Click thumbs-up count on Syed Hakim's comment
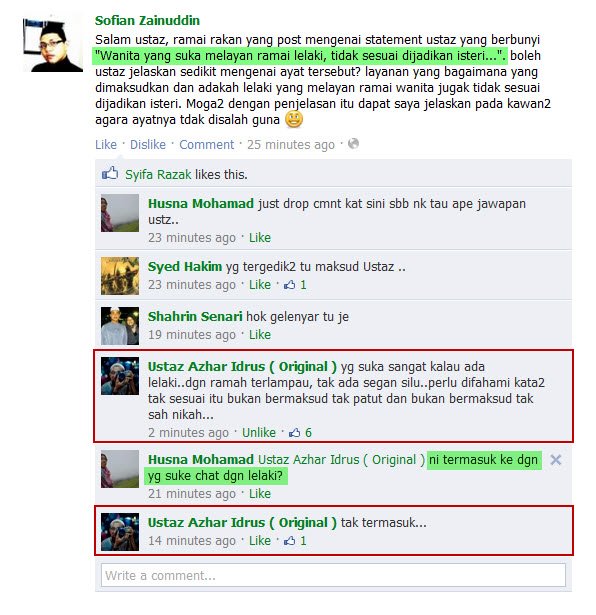 coord(295,285)
